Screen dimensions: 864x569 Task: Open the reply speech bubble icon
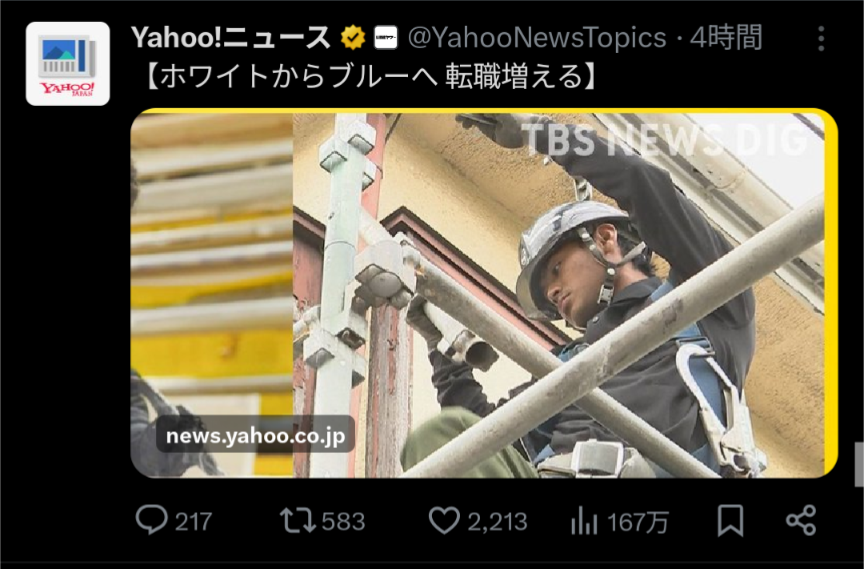point(152,520)
